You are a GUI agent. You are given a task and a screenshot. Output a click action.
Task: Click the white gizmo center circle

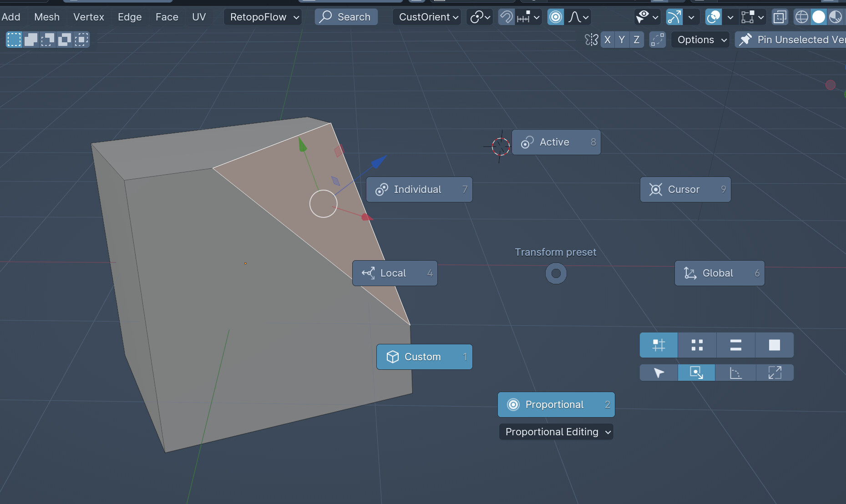[323, 204]
